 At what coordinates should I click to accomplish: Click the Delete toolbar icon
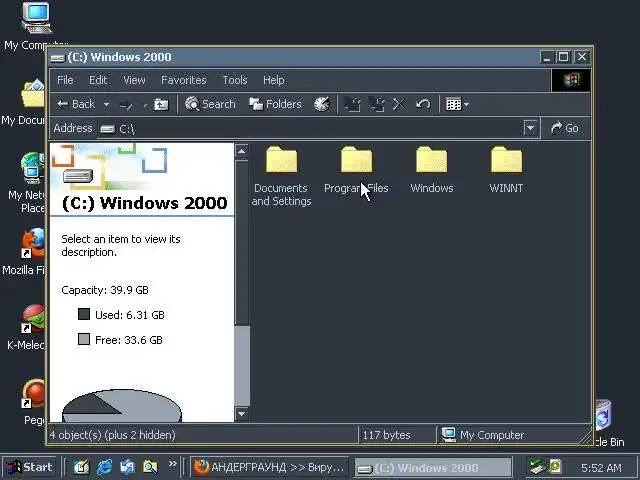click(x=399, y=104)
